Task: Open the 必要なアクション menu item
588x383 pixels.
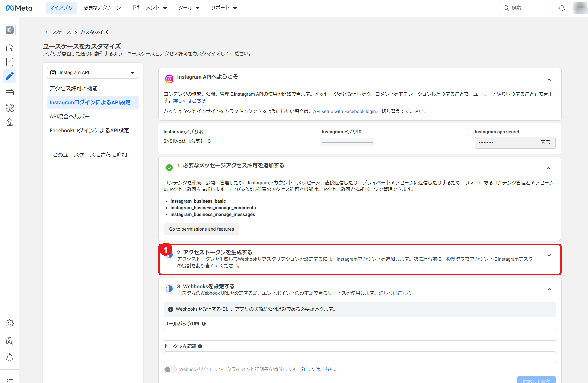Action: (x=102, y=8)
